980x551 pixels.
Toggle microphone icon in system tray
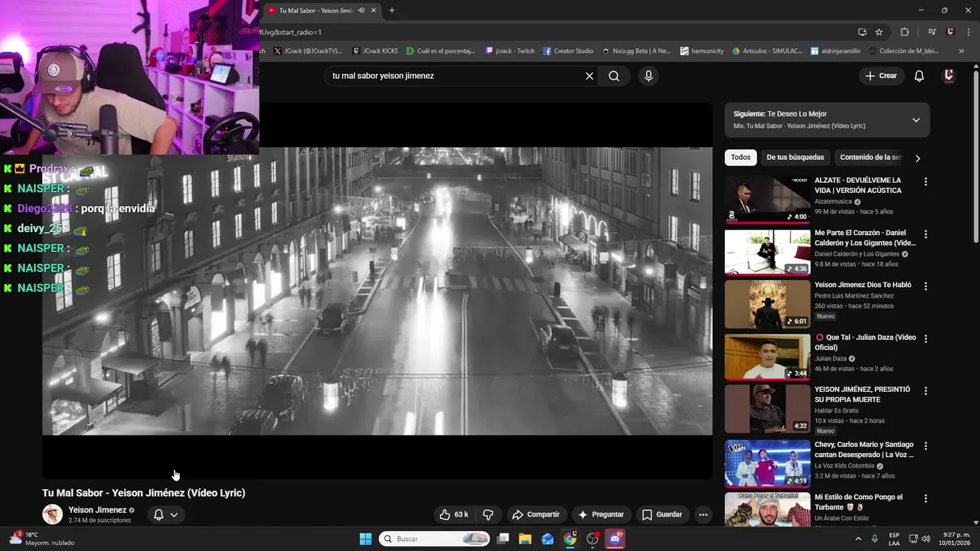click(874, 539)
